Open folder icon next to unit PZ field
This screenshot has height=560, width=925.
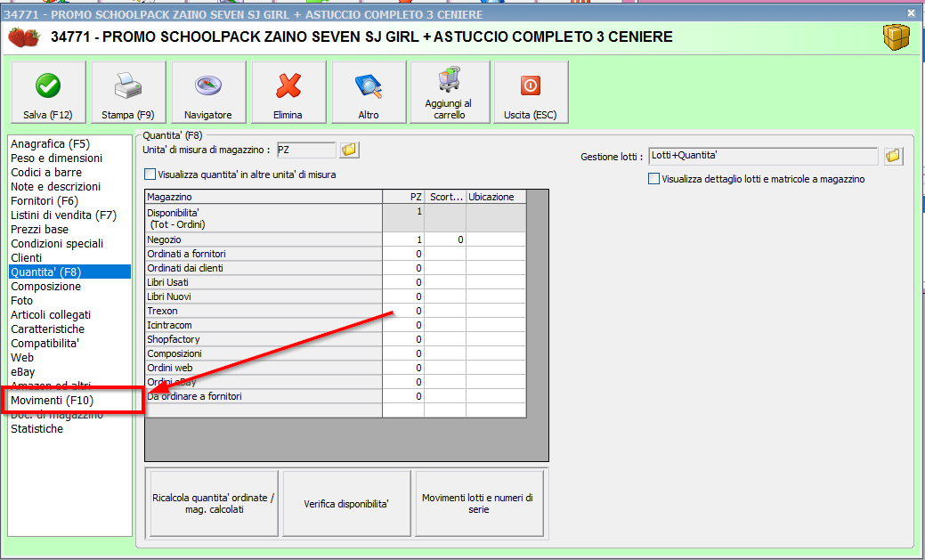pos(349,150)
